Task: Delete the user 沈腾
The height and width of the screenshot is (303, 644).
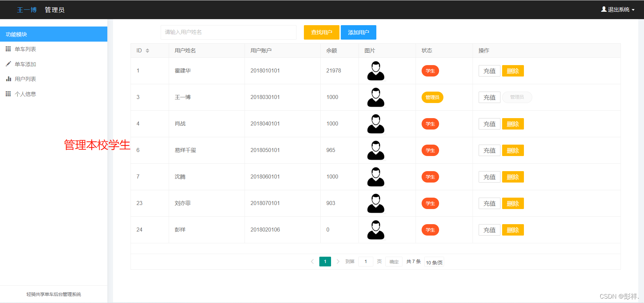Action: pos(513,177)
